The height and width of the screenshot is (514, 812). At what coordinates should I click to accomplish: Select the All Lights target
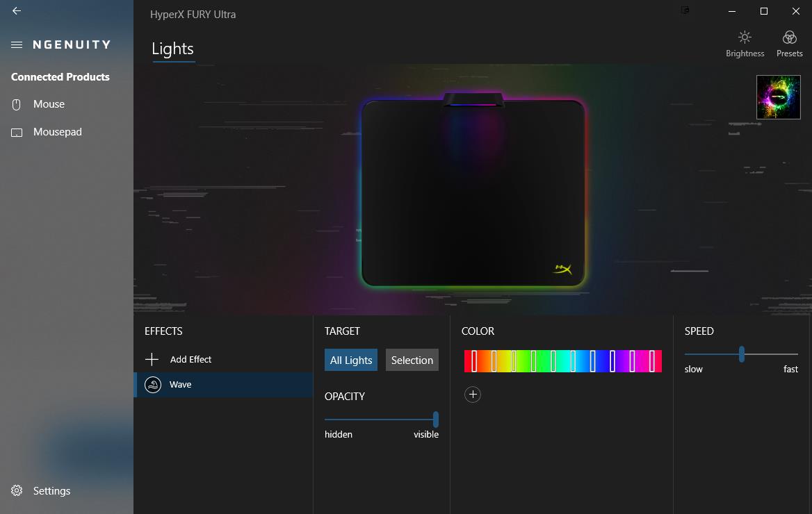(x=351, y=360)
